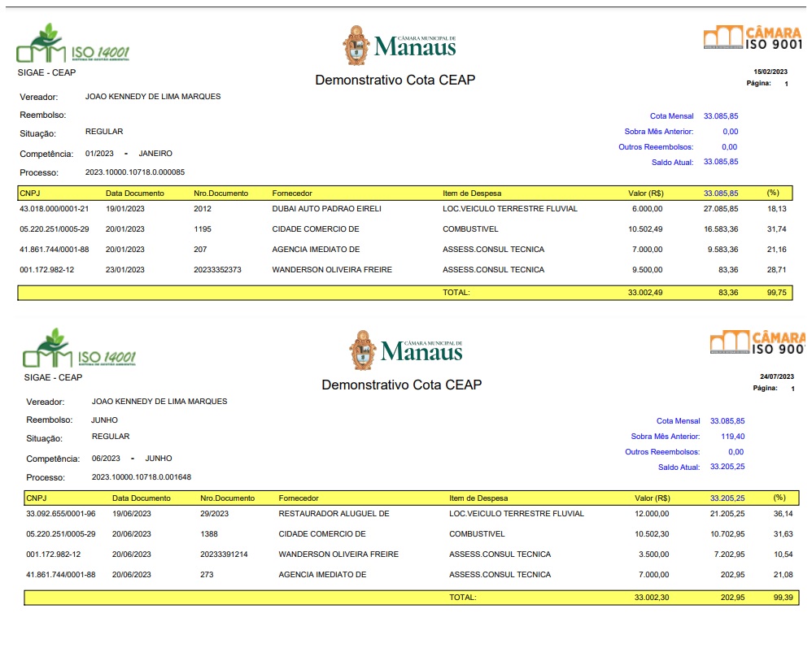This screenshot has height=648, width=812.
Task: Click process number 2023.10000.10718.0.001648
Action: (142, 477)
